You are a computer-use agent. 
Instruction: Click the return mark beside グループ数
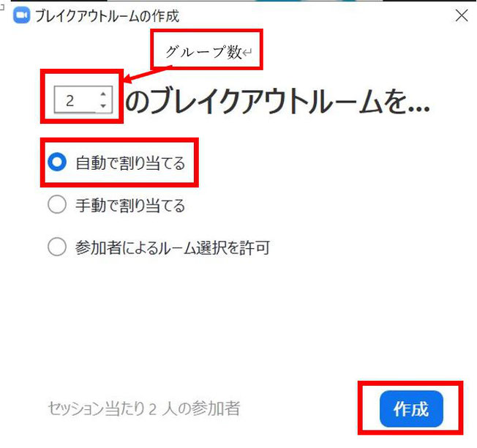coord(247,53)
